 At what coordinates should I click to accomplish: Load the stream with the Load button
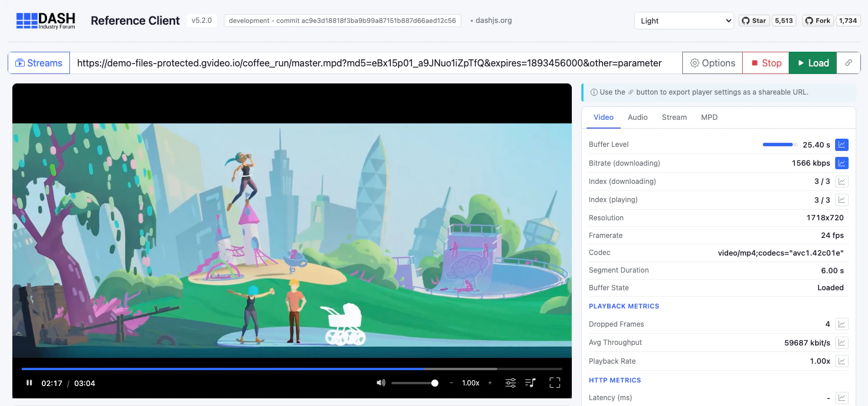click(x=813, y=63)
